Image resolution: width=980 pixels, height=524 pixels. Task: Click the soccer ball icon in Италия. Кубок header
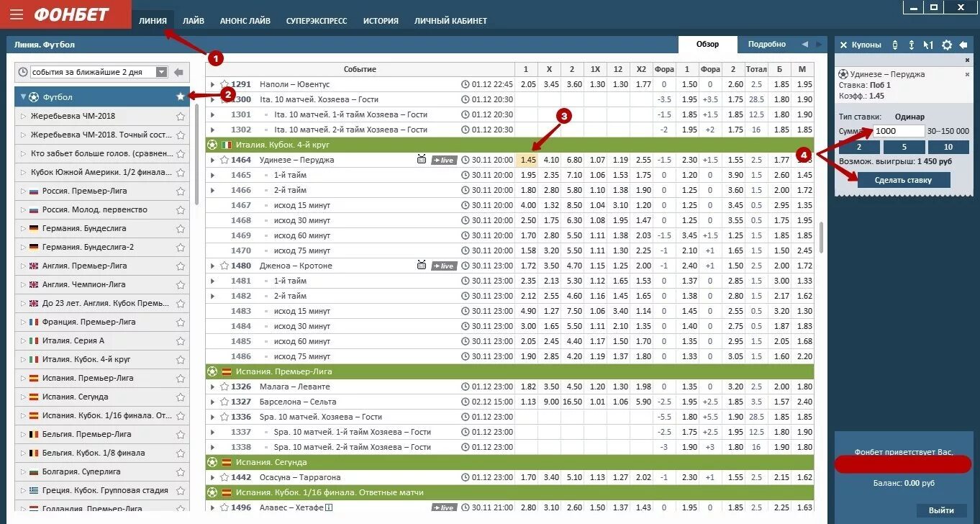(x=212, y=145)
